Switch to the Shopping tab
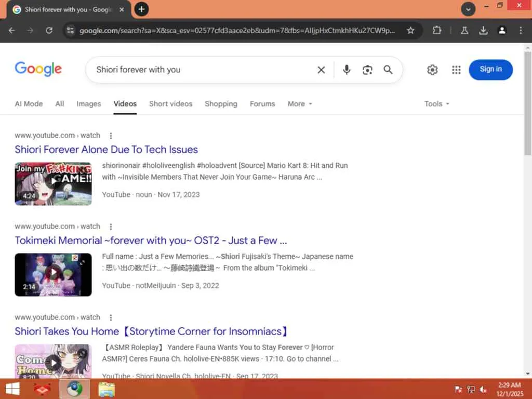 click(221, 104)
